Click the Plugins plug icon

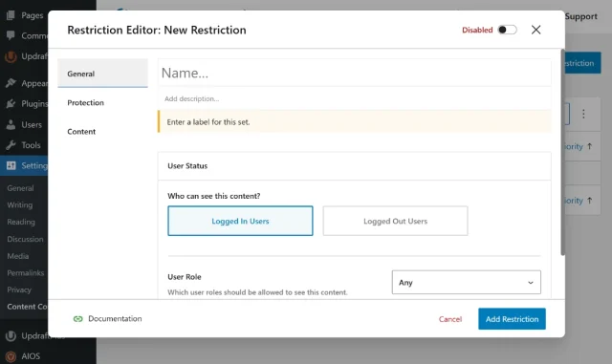[11, 104]
